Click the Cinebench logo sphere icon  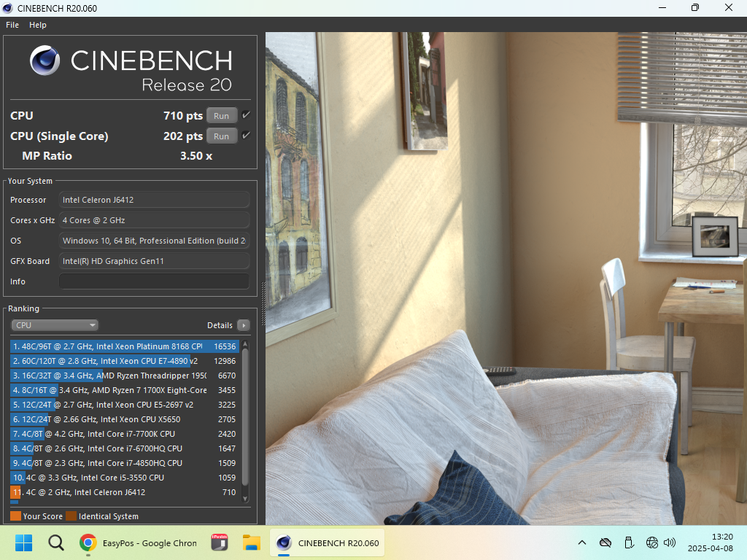[45, 61]
